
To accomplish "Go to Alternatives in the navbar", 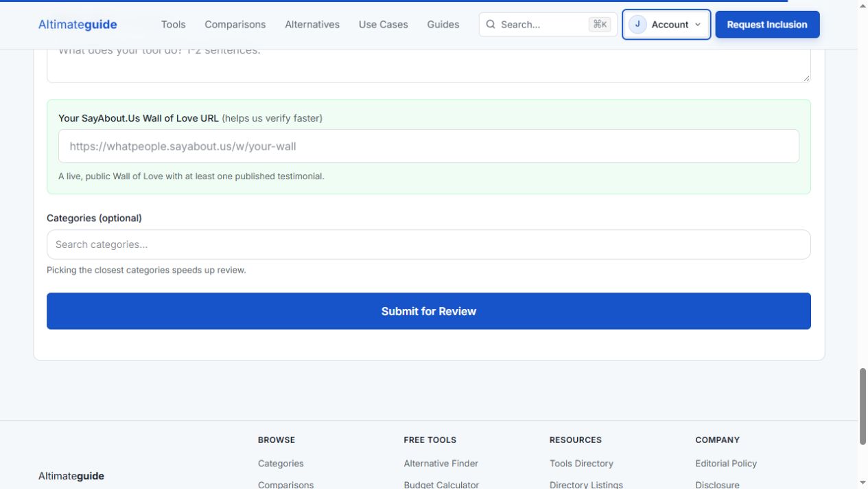I will [x=312, y=25].
